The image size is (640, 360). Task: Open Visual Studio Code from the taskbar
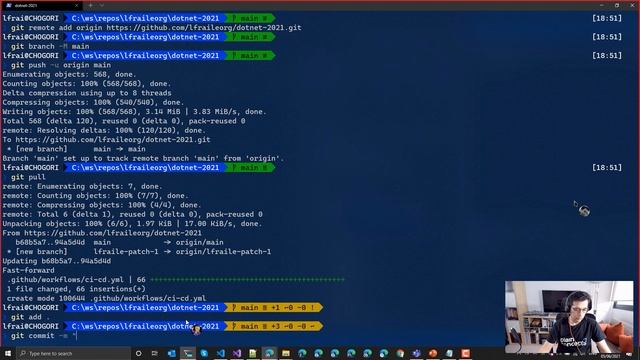click(x=220, y=353)
